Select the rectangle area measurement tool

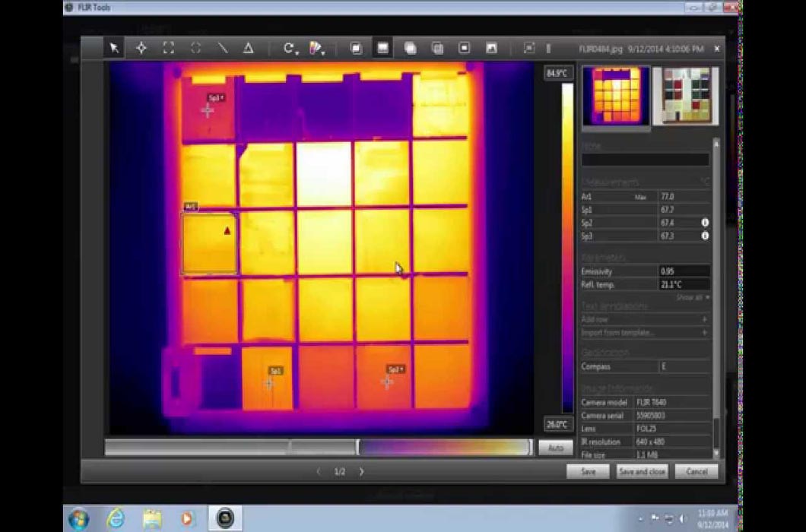tap(168, 48)
